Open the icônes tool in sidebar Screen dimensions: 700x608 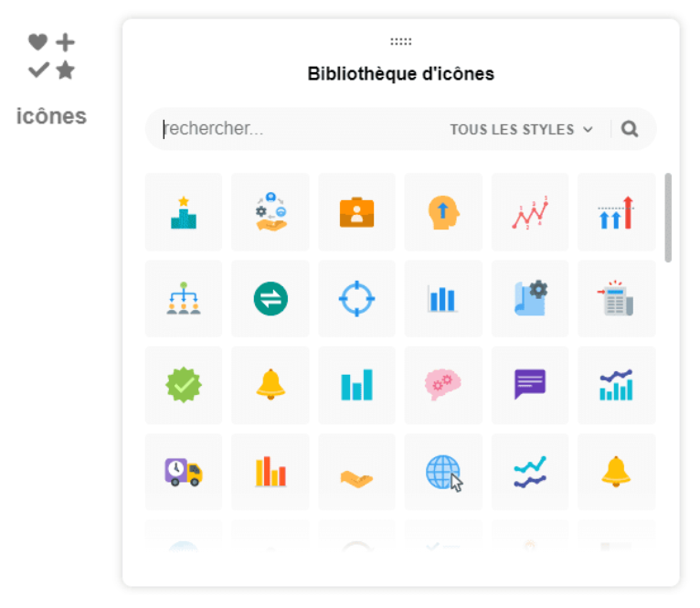tap(51, 78)
